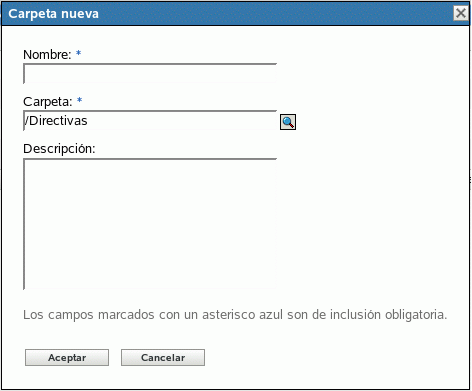Open the folder browser magnifier icon

coord(288,122)
